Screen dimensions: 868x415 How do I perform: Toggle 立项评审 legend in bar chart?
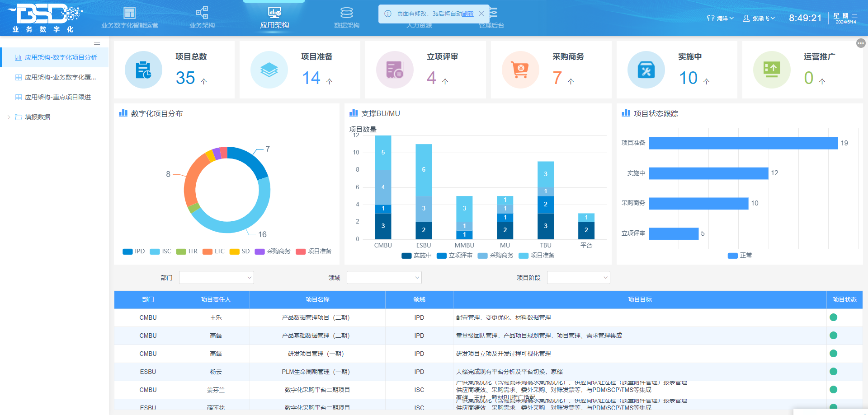tap(454, 256)
